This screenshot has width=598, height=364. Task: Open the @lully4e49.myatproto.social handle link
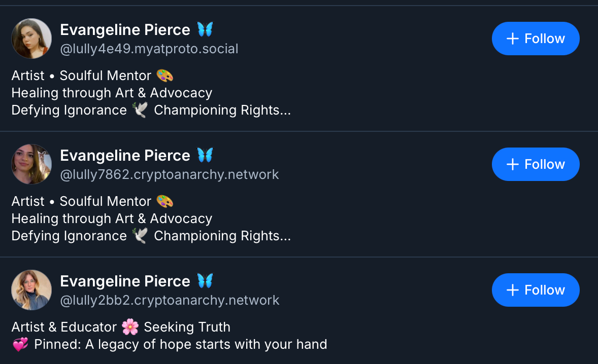click(x=149, y=49)
